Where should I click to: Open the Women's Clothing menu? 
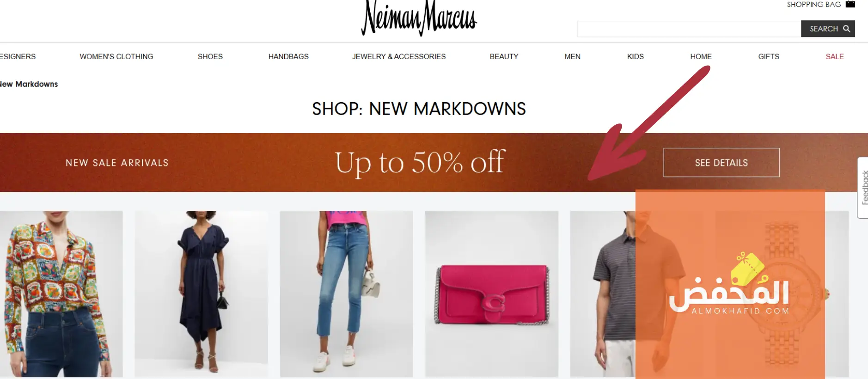tap(116, 56)
